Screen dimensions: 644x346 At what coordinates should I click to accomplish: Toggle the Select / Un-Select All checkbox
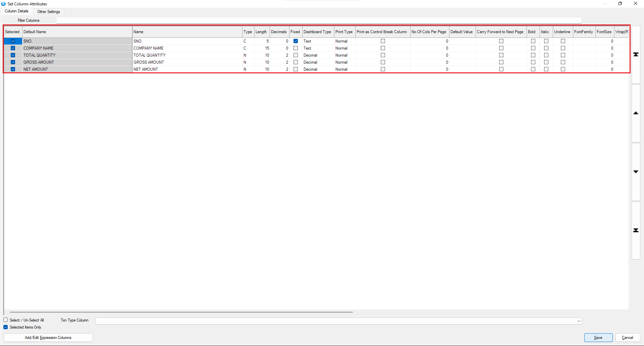click(x=6, y=320)
